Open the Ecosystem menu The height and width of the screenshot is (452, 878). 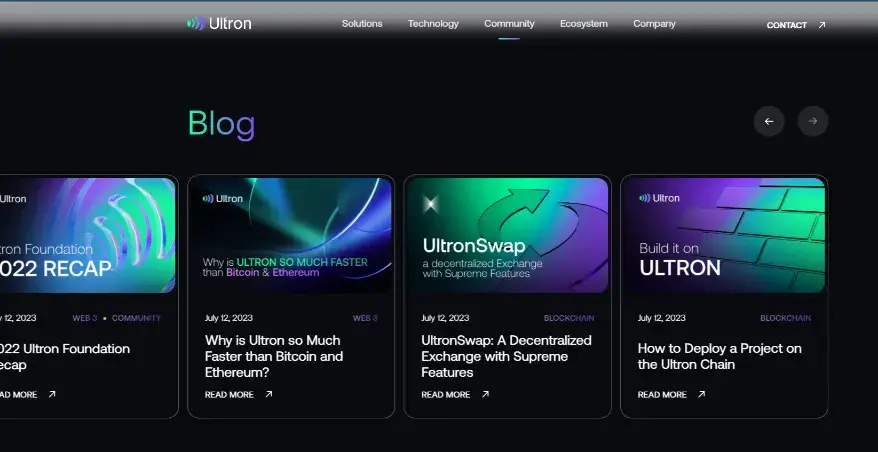pyautogui.click(x=583, y=24)
